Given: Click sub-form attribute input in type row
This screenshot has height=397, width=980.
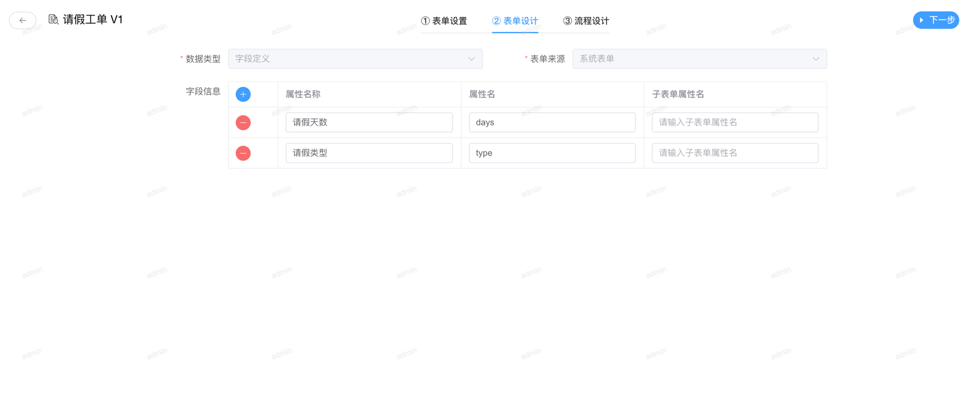Looking at the screenshot, I should [735, 153].
